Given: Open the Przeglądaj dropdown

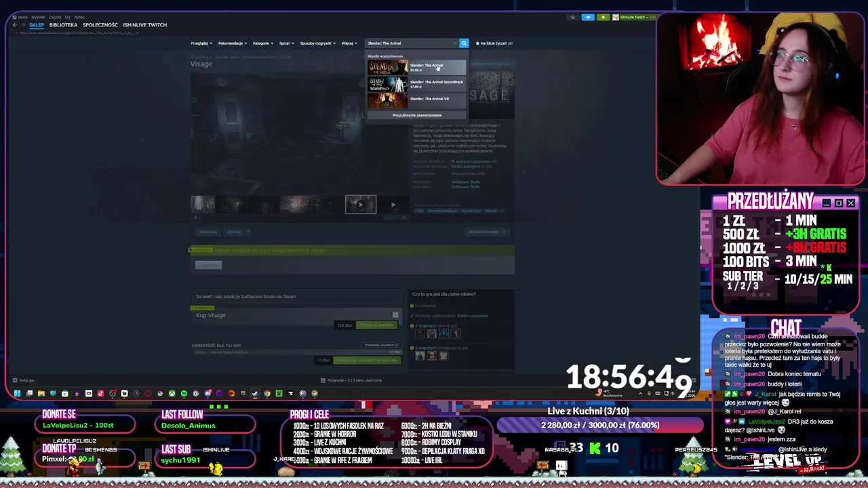Looking at the screenshot, I should (201, 43).
